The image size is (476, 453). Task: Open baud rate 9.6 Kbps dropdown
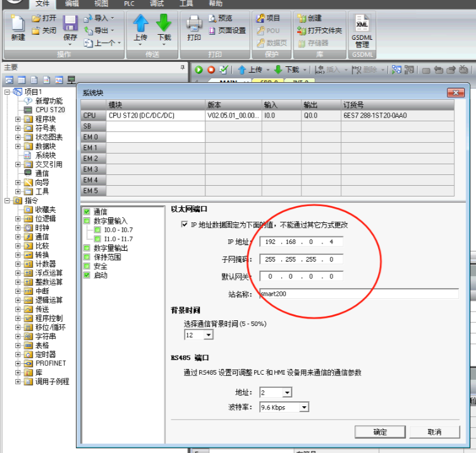304,407
